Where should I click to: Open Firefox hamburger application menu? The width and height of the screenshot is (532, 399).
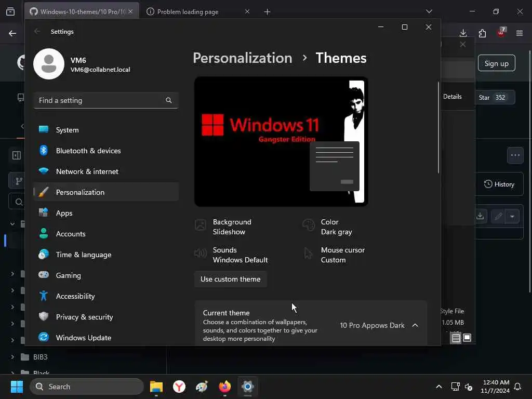[x=520, y=33]
